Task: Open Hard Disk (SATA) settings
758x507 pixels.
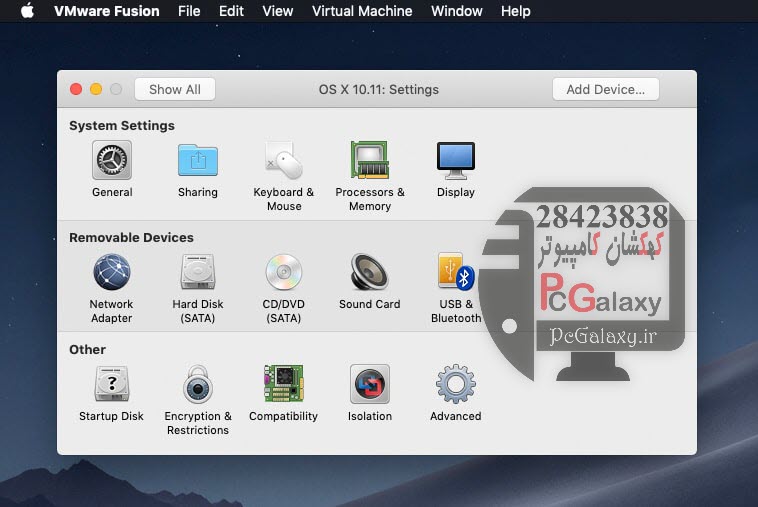Action: 198,273
